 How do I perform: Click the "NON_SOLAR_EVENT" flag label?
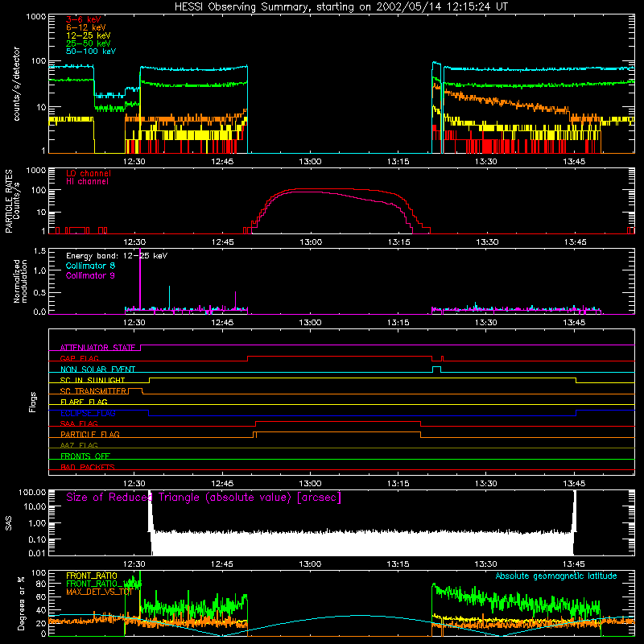tap(97, 369)
